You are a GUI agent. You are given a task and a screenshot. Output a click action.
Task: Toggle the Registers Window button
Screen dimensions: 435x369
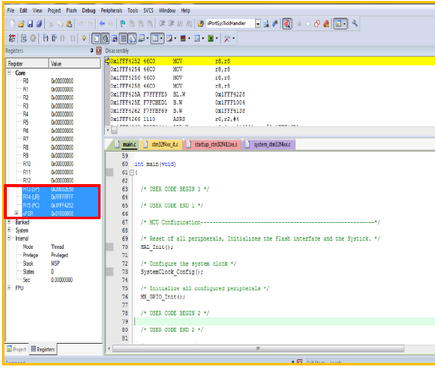[123, 39]
